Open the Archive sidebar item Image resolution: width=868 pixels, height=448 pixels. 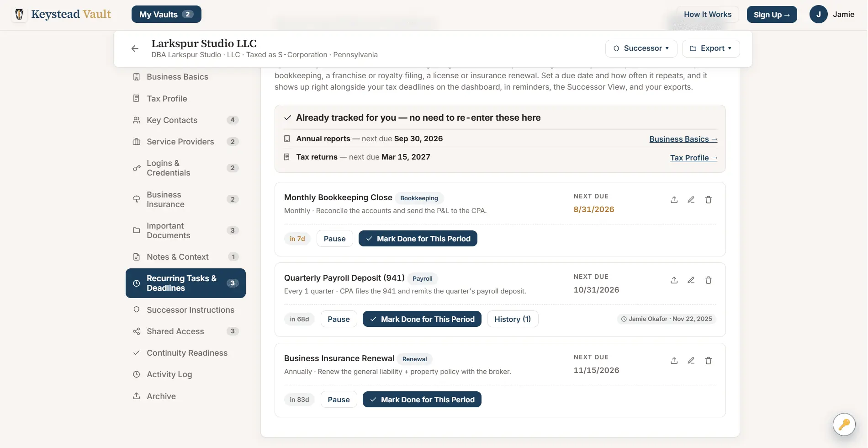click(185, 396)
